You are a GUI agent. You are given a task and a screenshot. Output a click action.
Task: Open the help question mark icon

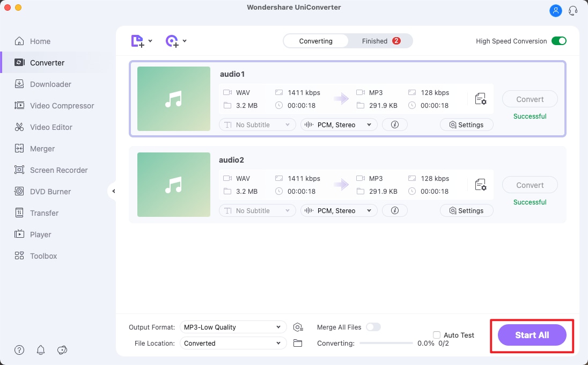tap(19, 350)
